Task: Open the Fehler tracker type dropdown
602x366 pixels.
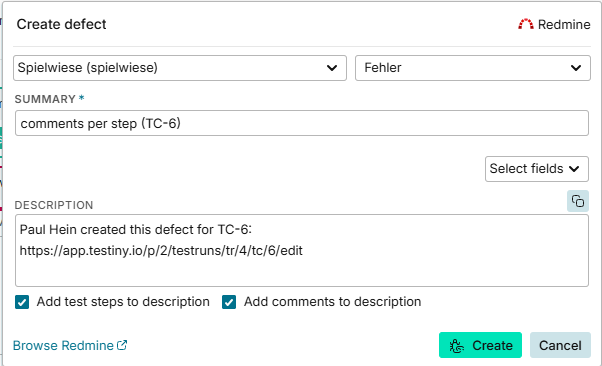Action: pyautogui.click(x=473, y=68)
